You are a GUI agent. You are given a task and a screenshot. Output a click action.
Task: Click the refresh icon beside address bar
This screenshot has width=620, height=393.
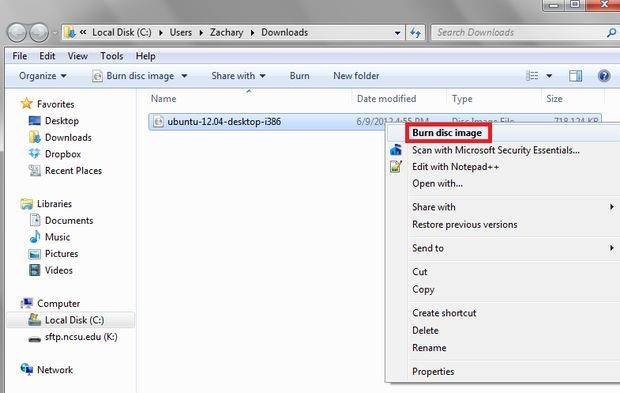pyautogui.click(x=415, y=33)
